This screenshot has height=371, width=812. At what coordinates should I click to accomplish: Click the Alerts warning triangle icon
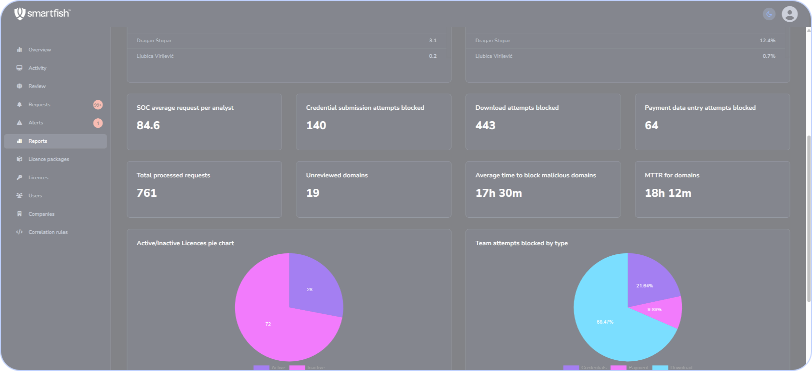coord(19,123)
